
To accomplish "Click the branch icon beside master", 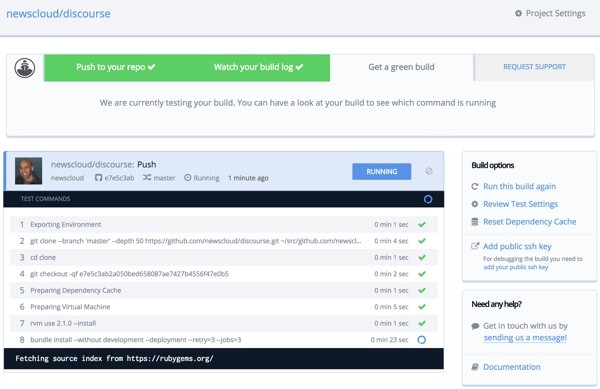I will 147,177.
